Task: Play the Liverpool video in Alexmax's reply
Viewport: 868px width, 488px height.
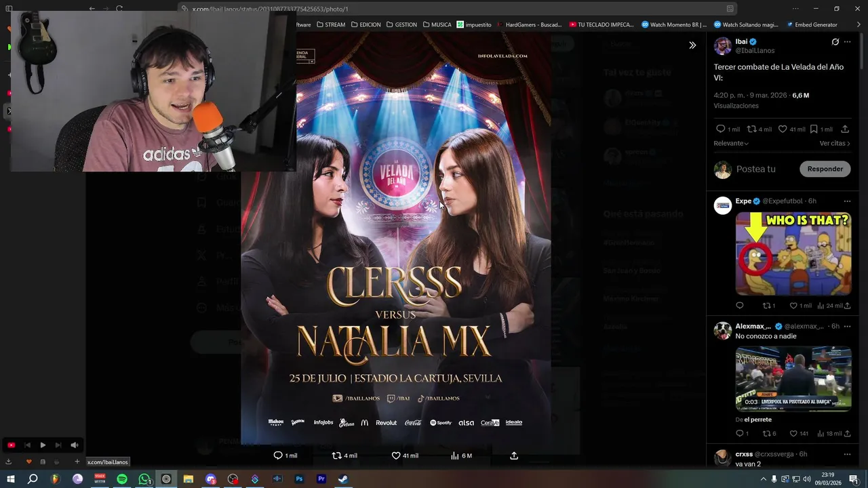Action: (793, 379)
